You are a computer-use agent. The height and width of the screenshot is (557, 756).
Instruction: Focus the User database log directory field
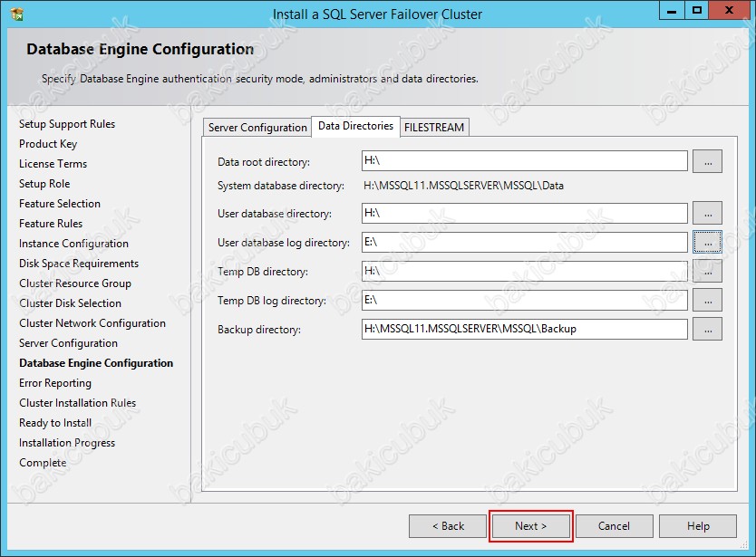point(525,242)
